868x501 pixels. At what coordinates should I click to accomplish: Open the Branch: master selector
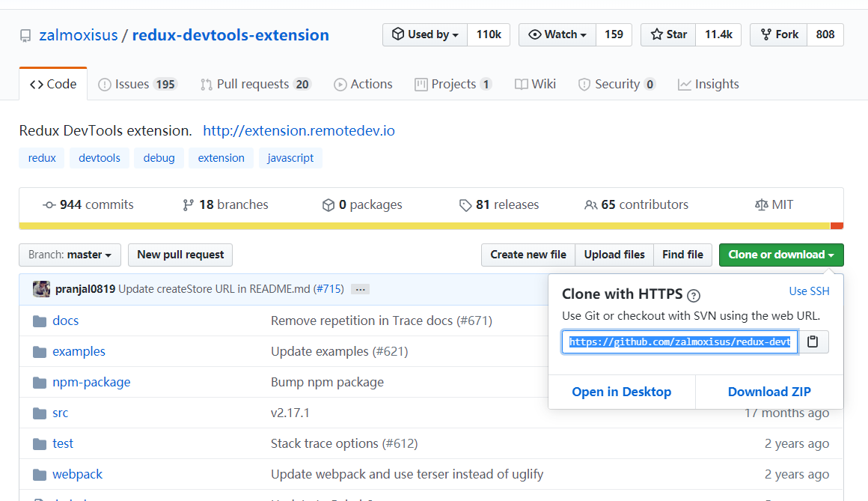point(70,255)
